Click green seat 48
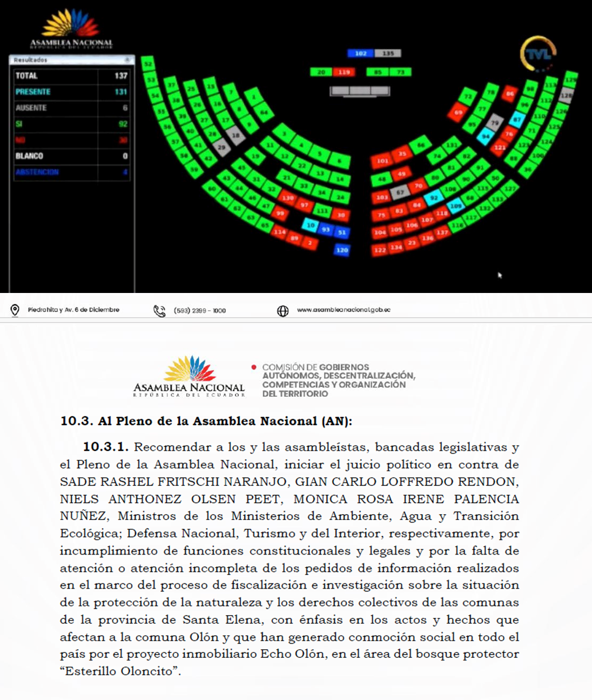 tap(382, 179)
